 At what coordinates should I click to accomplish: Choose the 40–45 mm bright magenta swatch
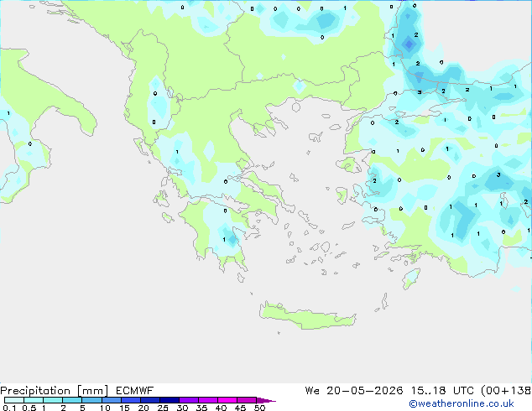coord(227,400)
